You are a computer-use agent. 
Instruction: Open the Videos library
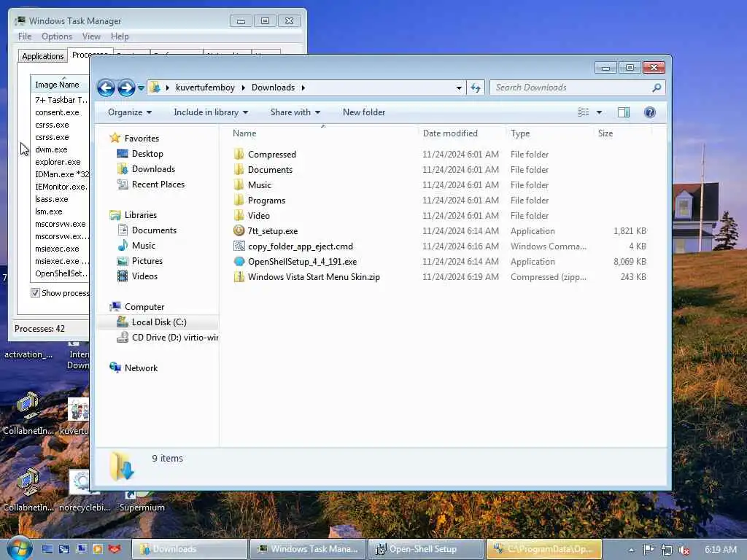(144, 276)
